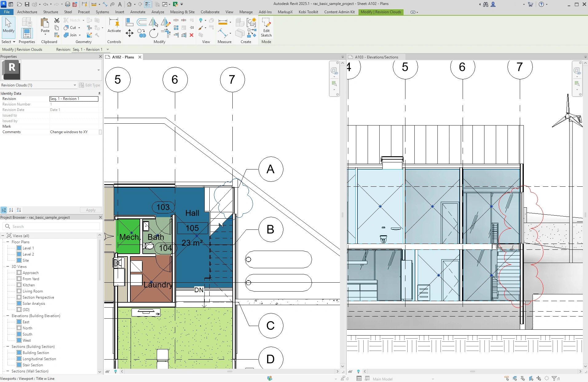Select the Trim/Extend to Corner tool
The width and height of the screenshot is (588, 382).
click(165, 33)
